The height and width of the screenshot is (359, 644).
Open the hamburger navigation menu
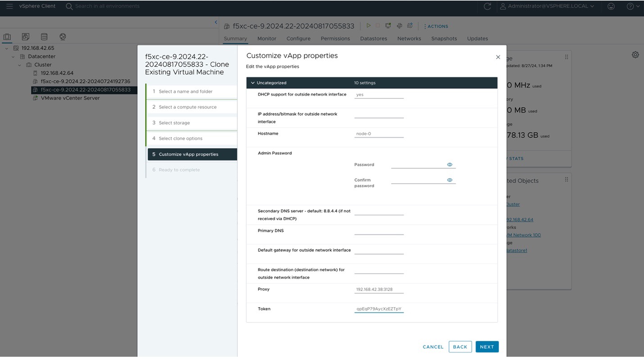click(10, 6)
